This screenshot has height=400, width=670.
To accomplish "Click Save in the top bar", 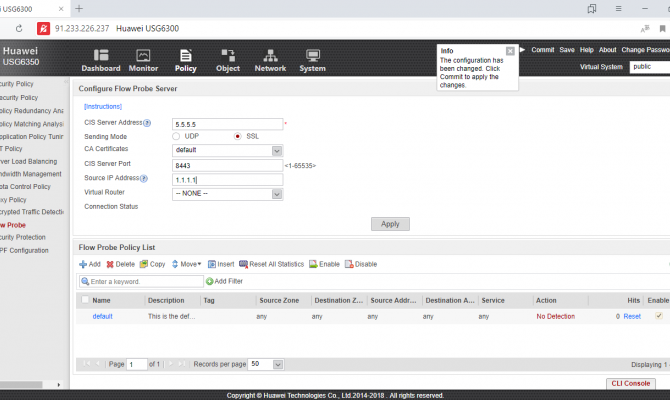I will click(567, 50).
